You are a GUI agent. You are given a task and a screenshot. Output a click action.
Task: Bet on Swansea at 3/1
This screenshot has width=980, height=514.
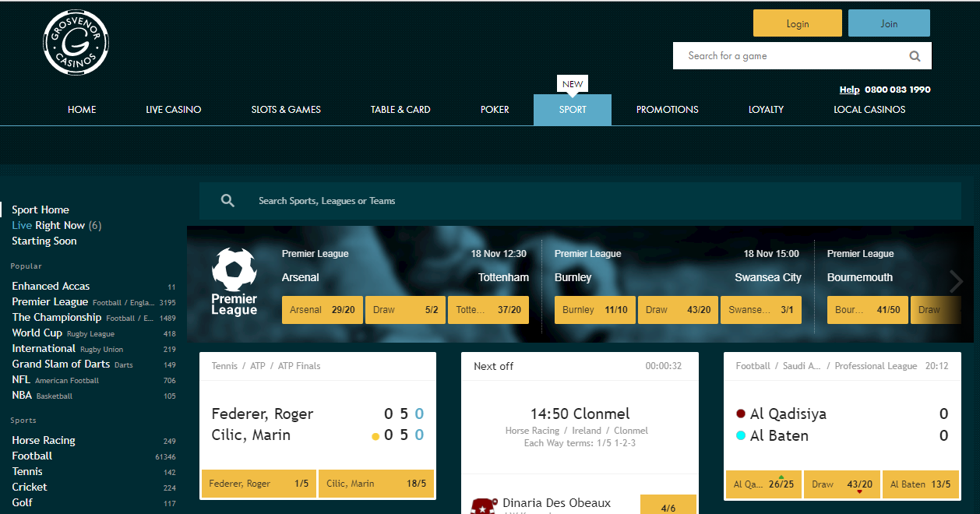tap(761, 310)
